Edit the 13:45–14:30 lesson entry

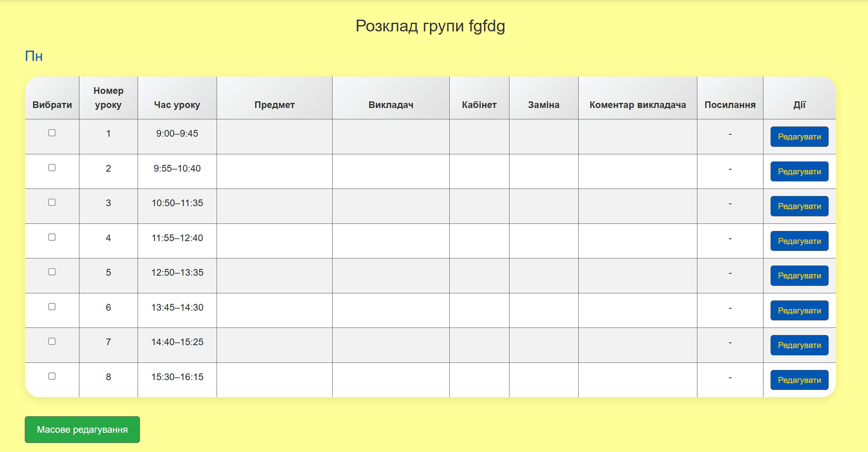click(x=799, y=311)
